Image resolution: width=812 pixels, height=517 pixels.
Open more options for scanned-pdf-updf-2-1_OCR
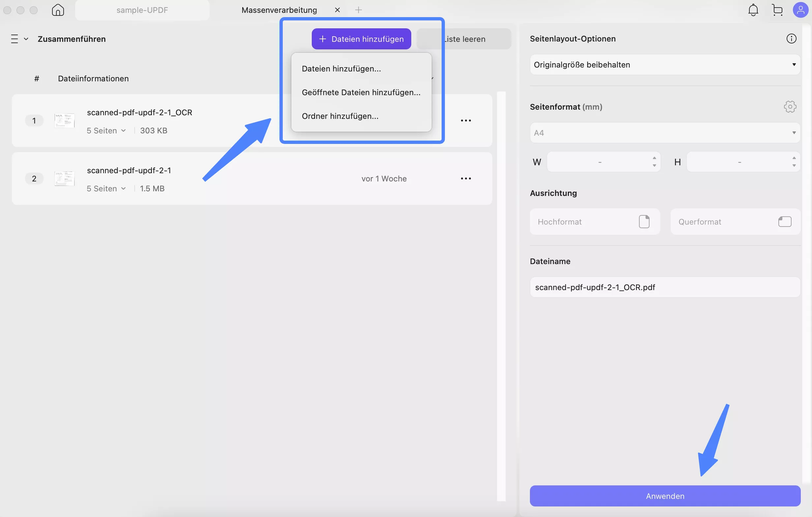pyautogui.click(x=466, y=120)
